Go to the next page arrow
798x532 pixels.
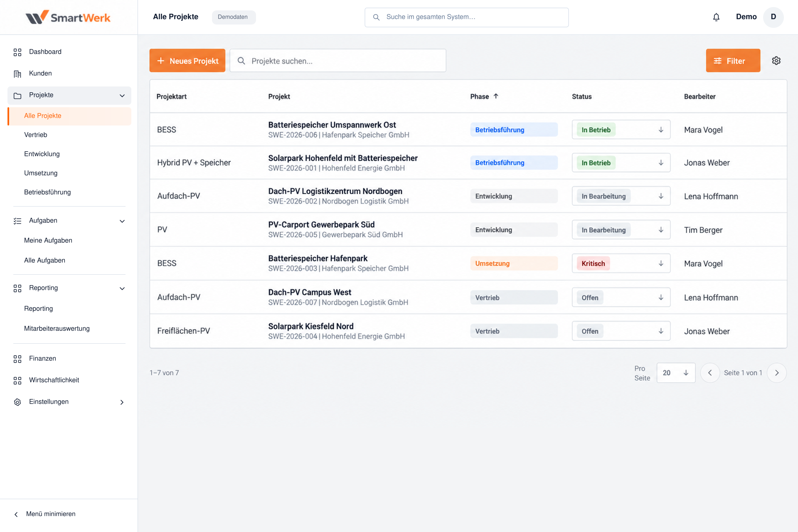pos(777,373)
